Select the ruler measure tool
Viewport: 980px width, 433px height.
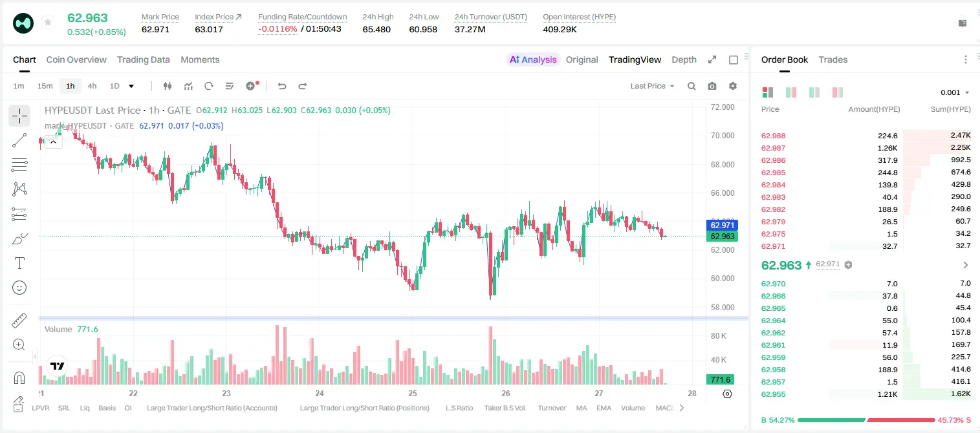[19, 320]
